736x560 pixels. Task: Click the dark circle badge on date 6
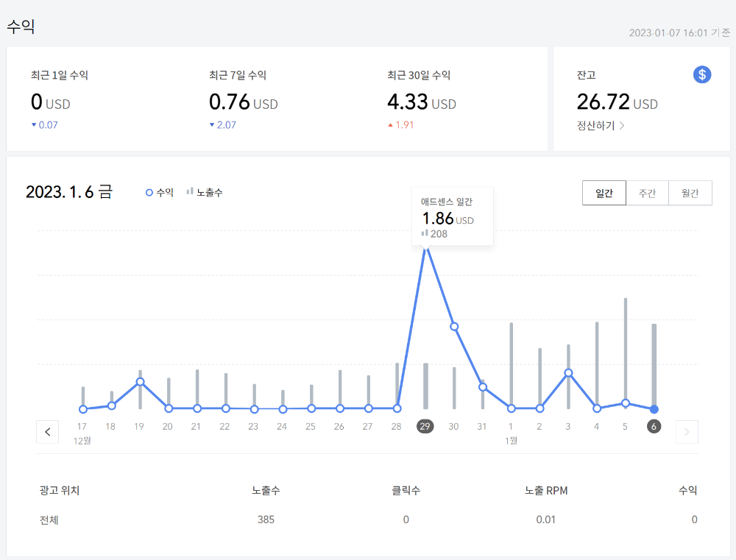pos(653,426)
